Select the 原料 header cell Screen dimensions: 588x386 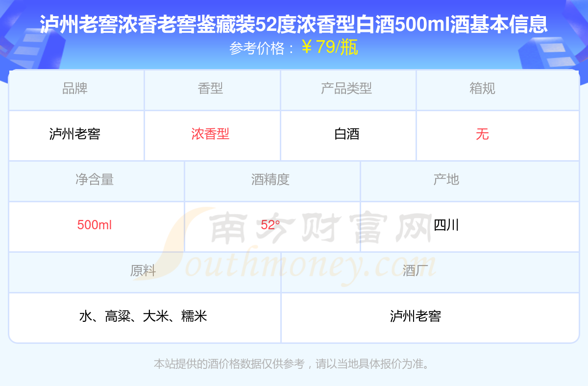145,272
